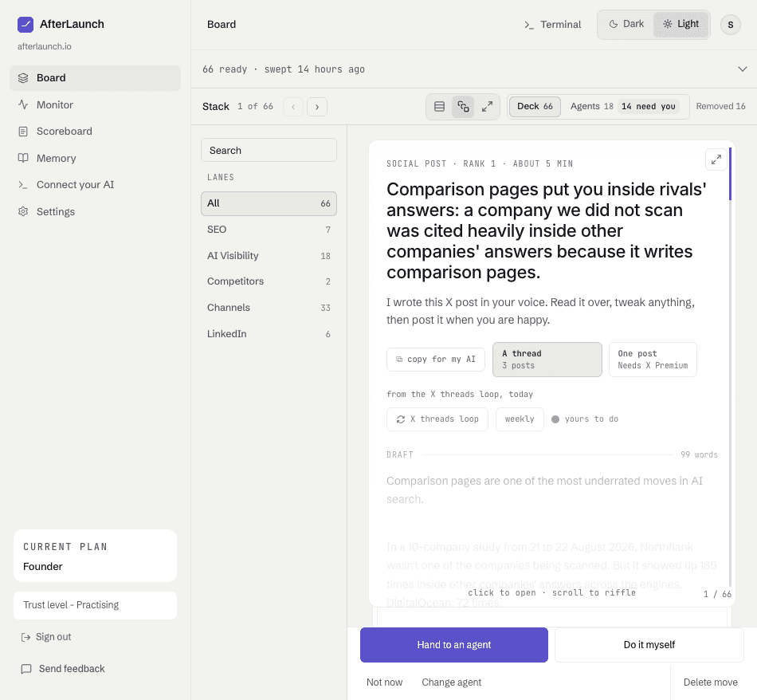Click the Sign out link
Screen dimensions: 757x700
[x=46, y=637]
